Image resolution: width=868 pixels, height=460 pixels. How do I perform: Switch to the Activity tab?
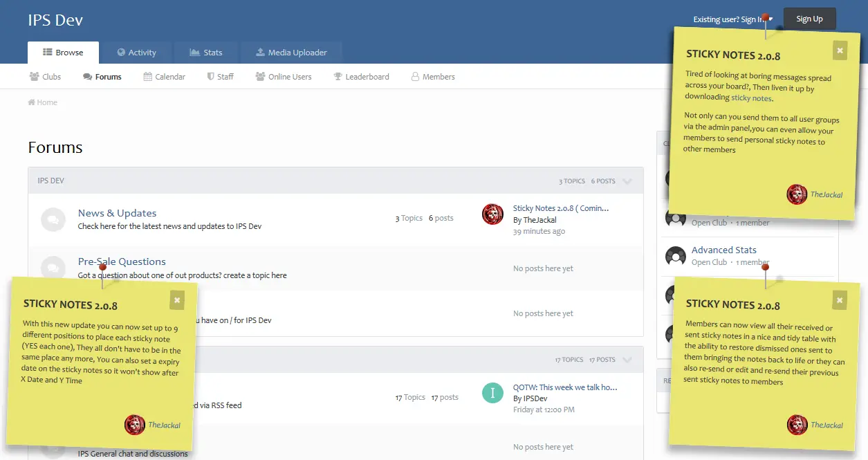pyautogui.click(x=136, y=53)
